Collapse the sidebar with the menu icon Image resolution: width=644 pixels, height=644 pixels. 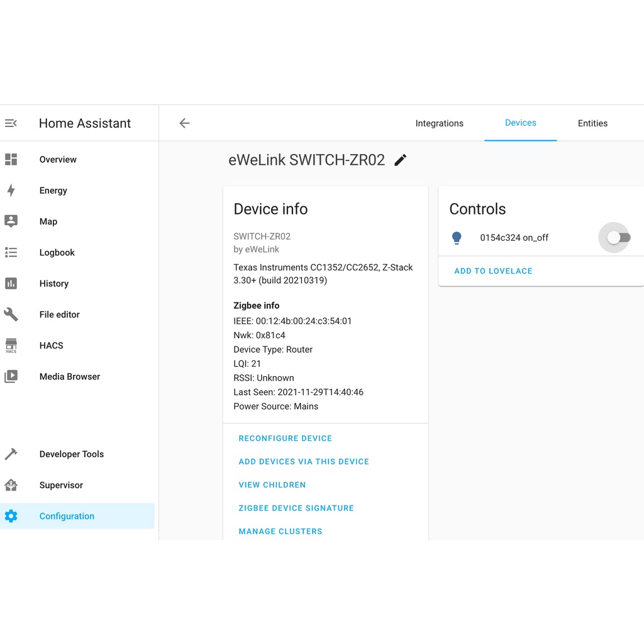tap(11, 123)
